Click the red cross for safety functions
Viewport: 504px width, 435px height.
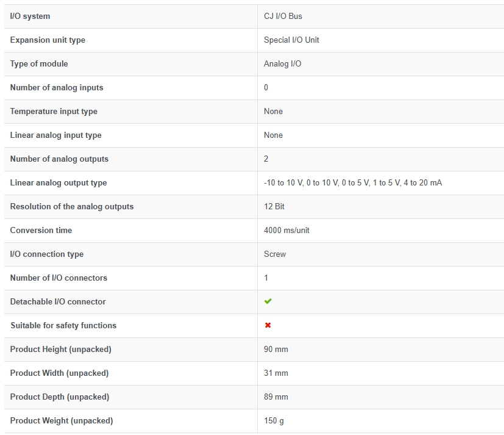click(268, 325)
